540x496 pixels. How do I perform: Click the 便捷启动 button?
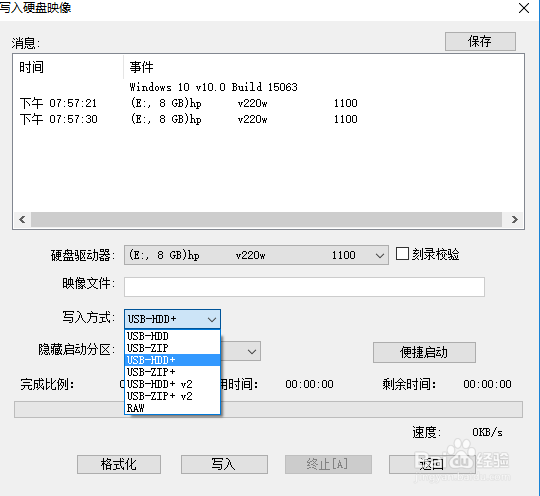point(424,352)
